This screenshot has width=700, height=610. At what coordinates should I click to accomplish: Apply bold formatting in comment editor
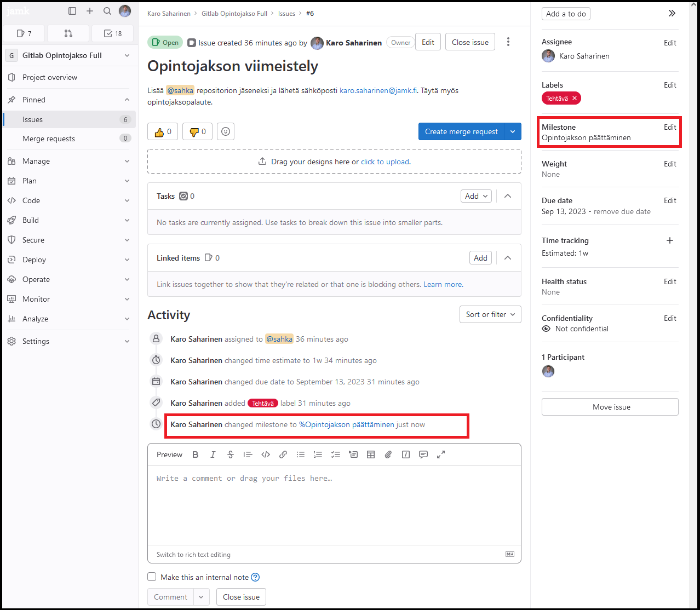[x=196, y=454]
